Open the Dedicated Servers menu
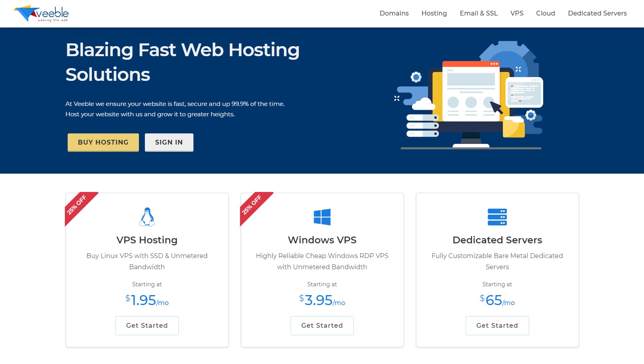This screenshot has height=364, width=644. 597,13
